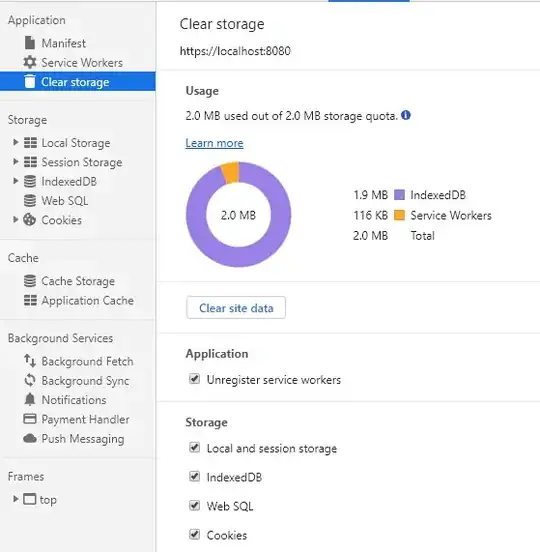Toggle the Web SQL checkbox

(x=195, y=506)
